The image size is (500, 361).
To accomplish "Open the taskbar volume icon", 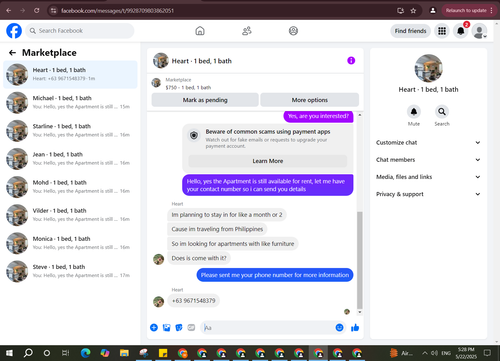I will click(434, 353).
